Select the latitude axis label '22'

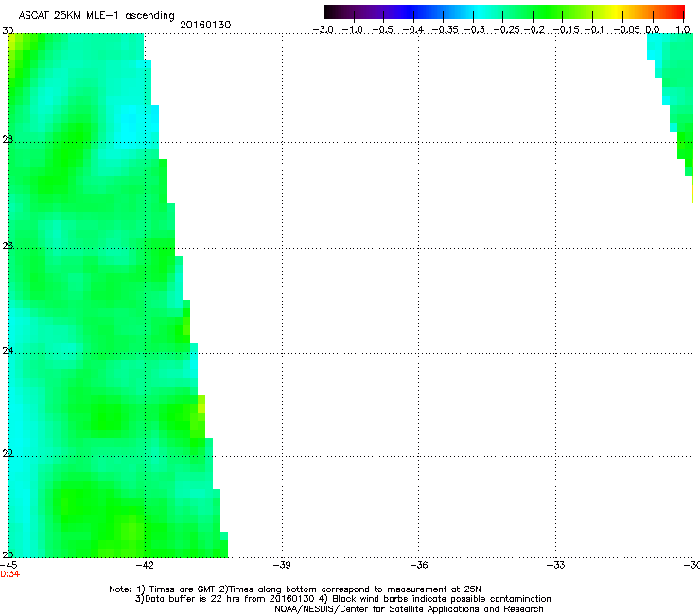(x=8, y=453)
